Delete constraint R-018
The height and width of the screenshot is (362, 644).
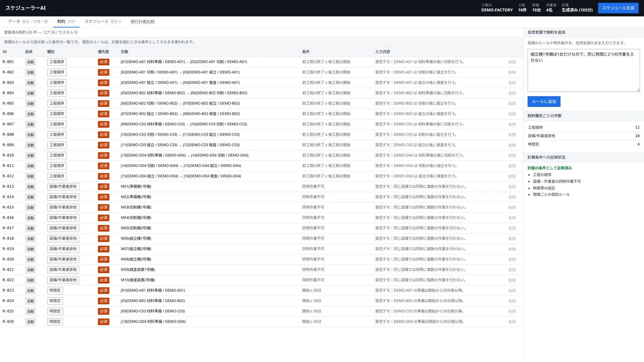tap(512, 239)
